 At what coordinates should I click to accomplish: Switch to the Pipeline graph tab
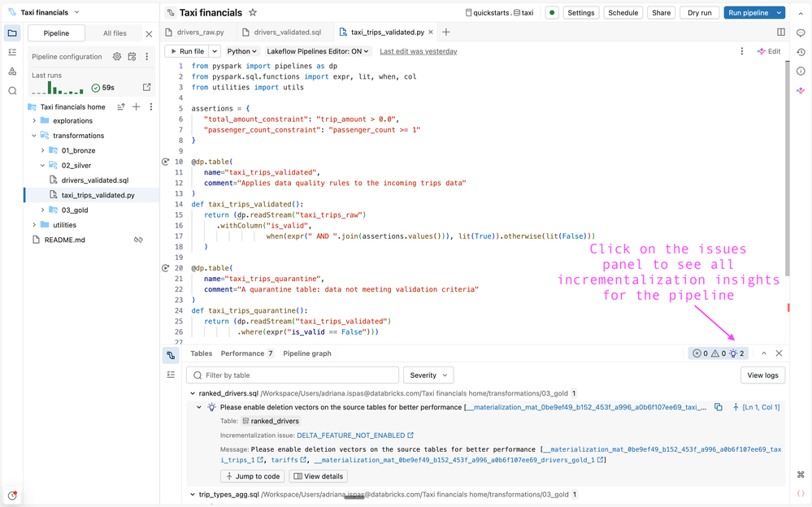pos(307,353)
